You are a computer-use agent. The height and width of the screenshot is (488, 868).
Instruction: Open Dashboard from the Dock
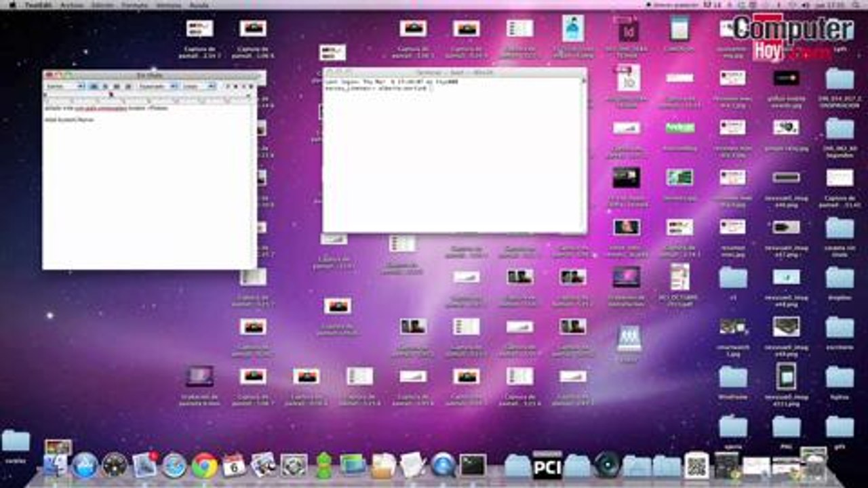[115, 465]
